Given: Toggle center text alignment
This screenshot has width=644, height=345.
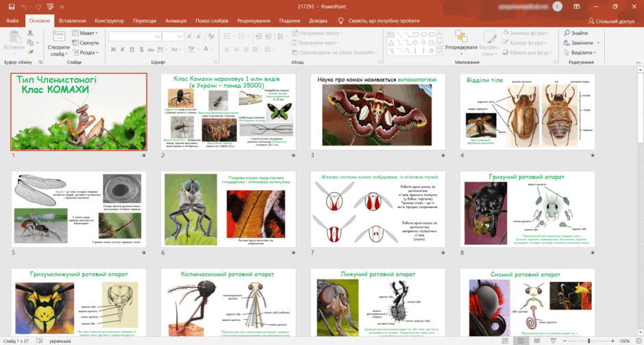Looking at the screenshot, I should click(236, 49).
